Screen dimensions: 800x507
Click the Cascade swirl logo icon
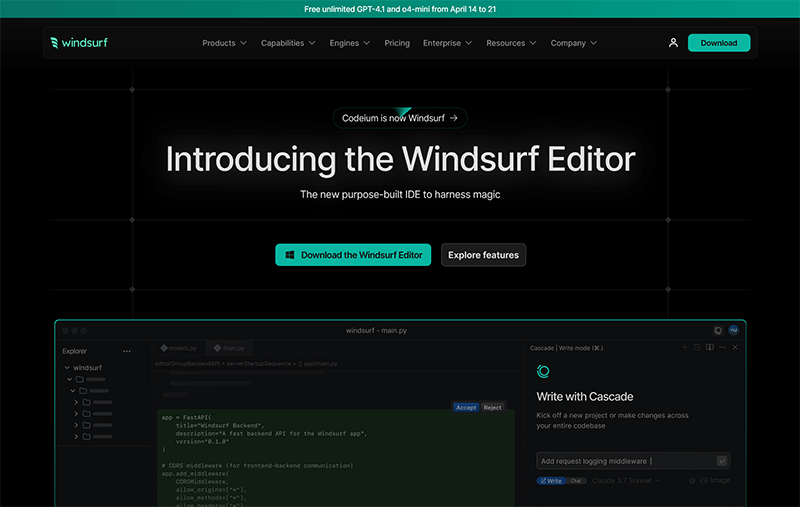tap(543, 371)
